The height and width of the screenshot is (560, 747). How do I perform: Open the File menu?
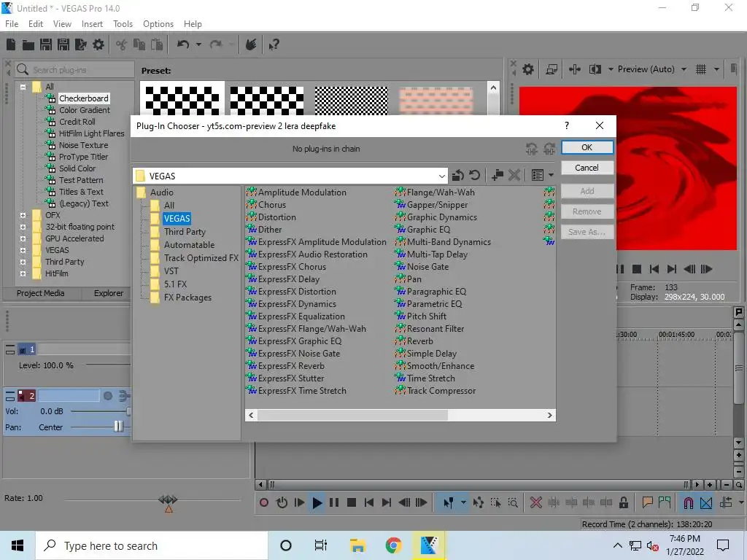click(12, 24)
